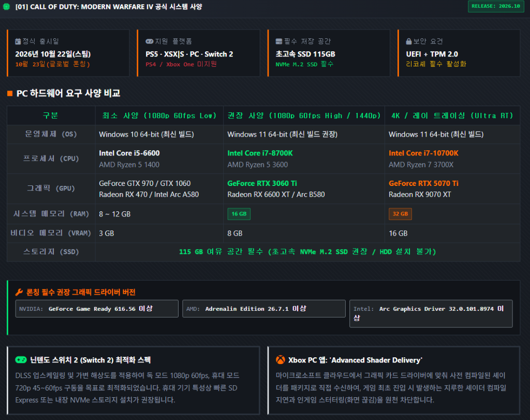The width and height of the screenshot is (530, 420).
Task: Click the 구분 header cell
Action: [x=51, y=115]
